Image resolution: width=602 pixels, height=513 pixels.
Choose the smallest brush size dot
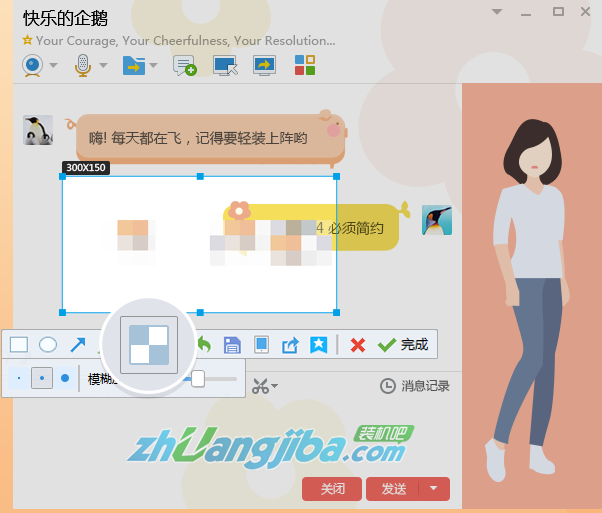[x=17, y=379]
